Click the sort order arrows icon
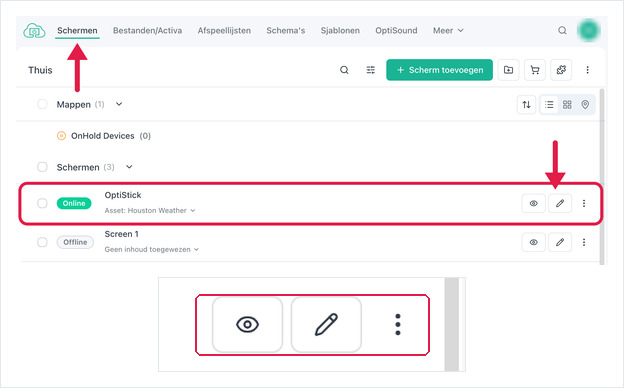Screen dimensions: 624x388 click(526, 105)
